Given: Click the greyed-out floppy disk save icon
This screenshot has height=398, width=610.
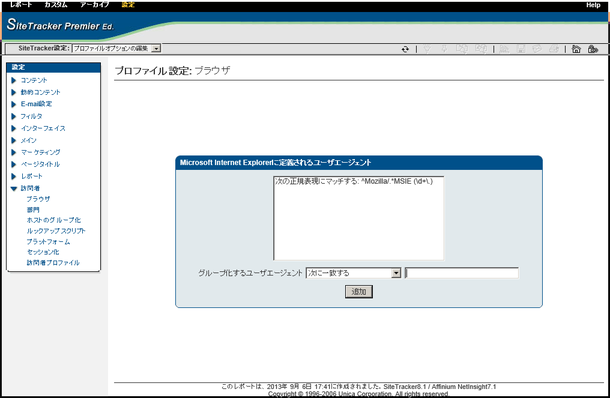Looking at the screenshot, I should [521, 49].
